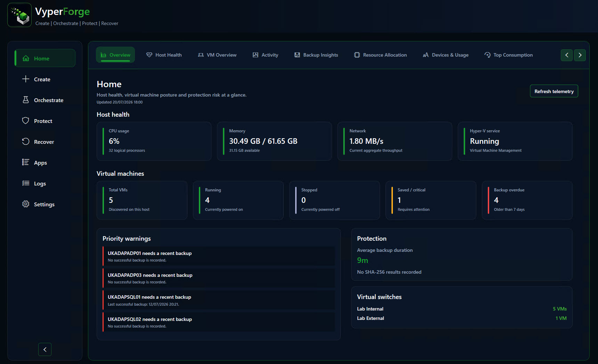Click the VM Overview laptop icon
Image resolution: width=598 pixels, height=364 pixels.
pyautogui.click(x=201, y=55)
